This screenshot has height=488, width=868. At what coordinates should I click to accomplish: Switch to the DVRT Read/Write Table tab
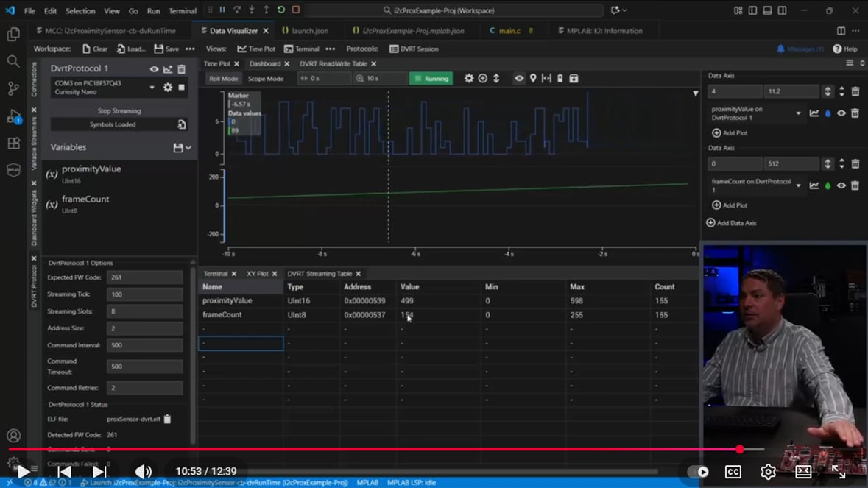coord(334,64)
